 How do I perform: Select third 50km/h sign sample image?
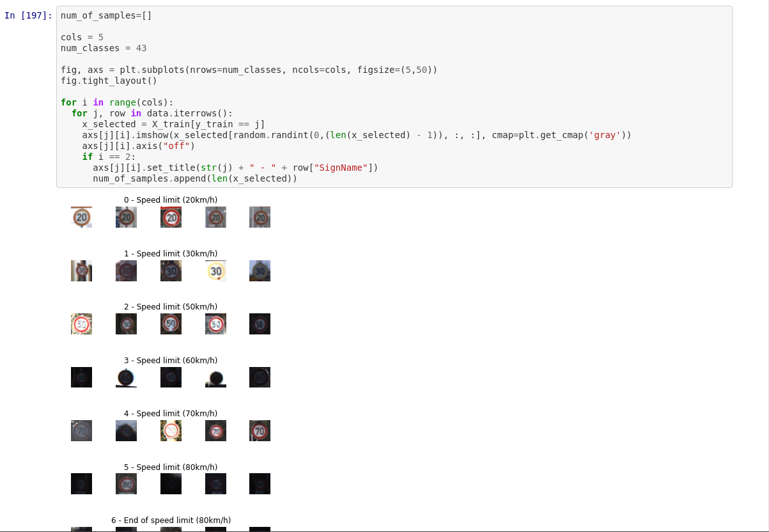[x=171, y=324]
